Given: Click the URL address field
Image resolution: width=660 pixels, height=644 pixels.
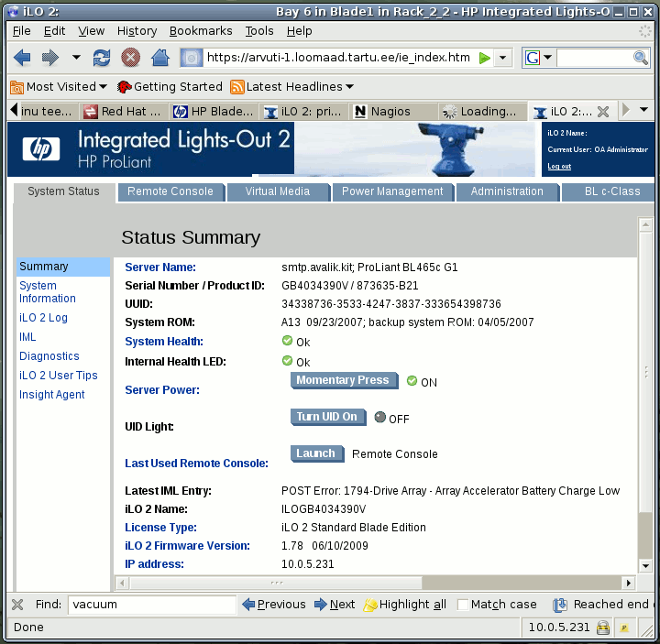Looking at the screenshot, I should [x=339, y=58].
